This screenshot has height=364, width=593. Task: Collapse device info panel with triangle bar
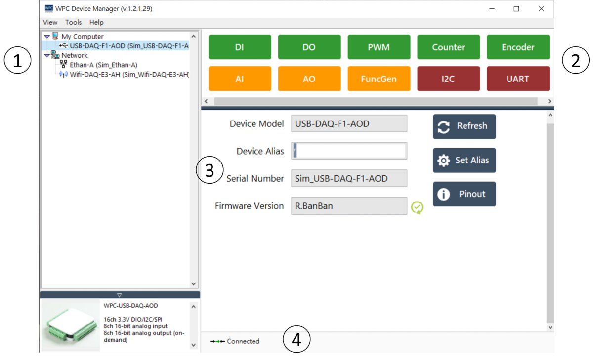click(x=120, y=295)
